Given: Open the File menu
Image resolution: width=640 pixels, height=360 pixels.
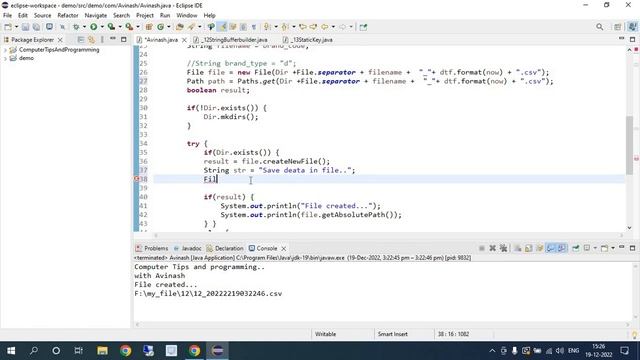Looking at the screenshot, I should 7,16.
